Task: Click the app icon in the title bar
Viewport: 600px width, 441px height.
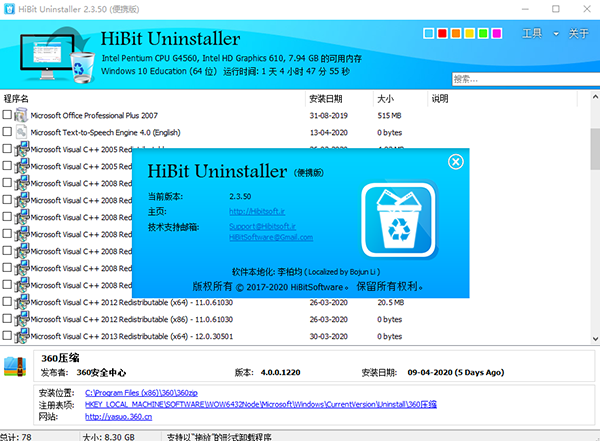Action: coord(9,9)
